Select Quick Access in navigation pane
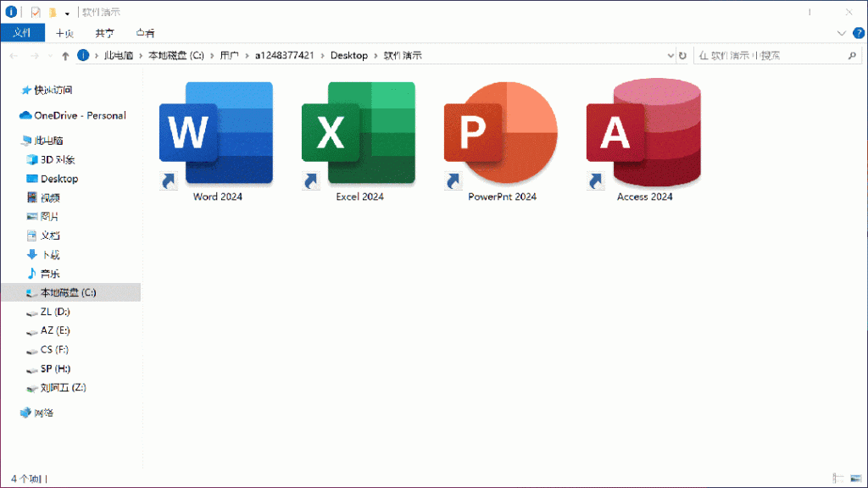The image size is (868, 488). tap(53, 90)
